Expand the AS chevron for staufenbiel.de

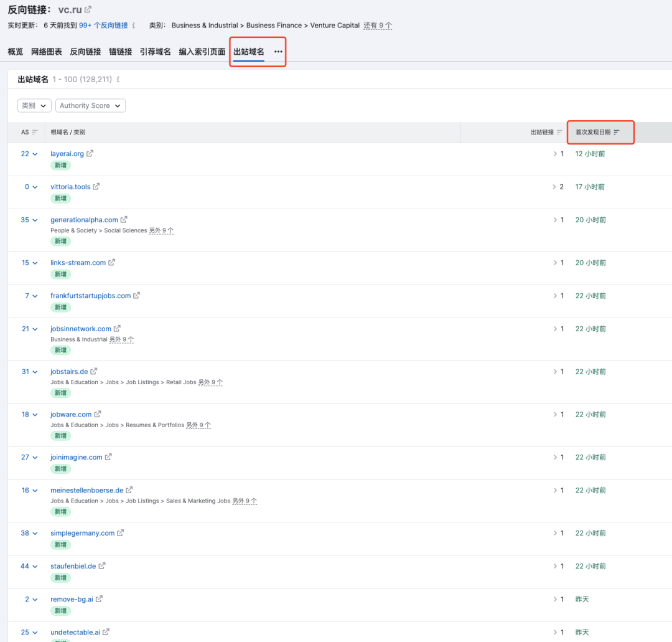(34, 565)
